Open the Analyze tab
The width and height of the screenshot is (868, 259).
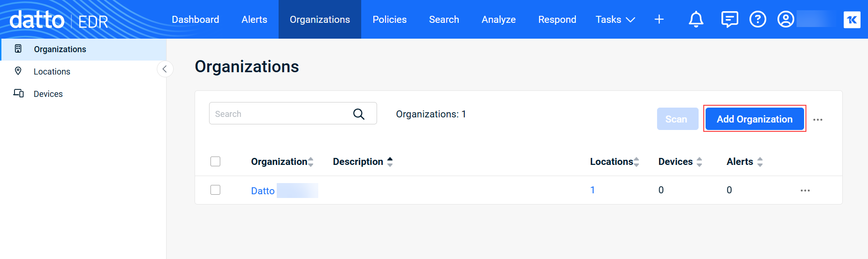[498, 20]
